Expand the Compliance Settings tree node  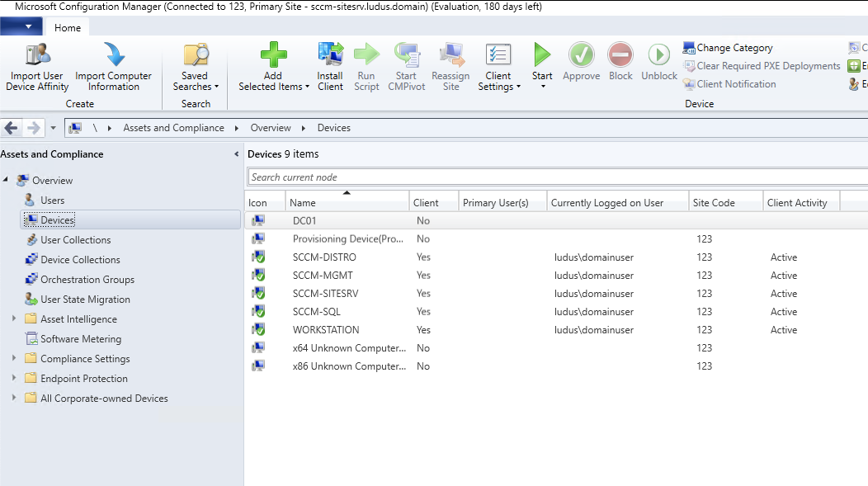pyautogui.click(x=14, y=359)
